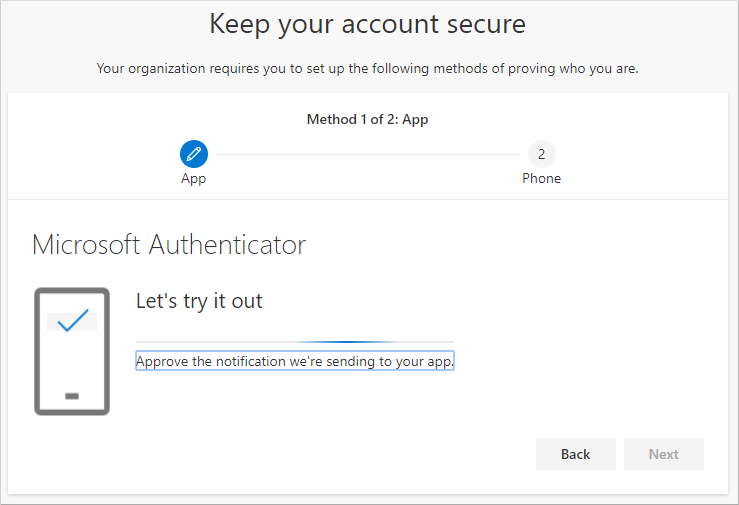Select the Phone step label
The height and width of the screenshot is (505, 739).
541,179
